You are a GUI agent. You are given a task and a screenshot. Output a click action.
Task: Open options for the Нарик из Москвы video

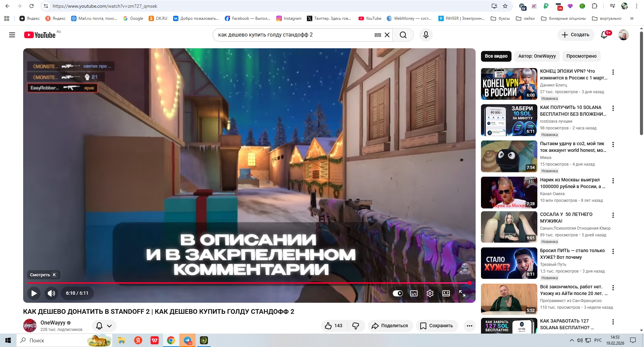[613, 181]
